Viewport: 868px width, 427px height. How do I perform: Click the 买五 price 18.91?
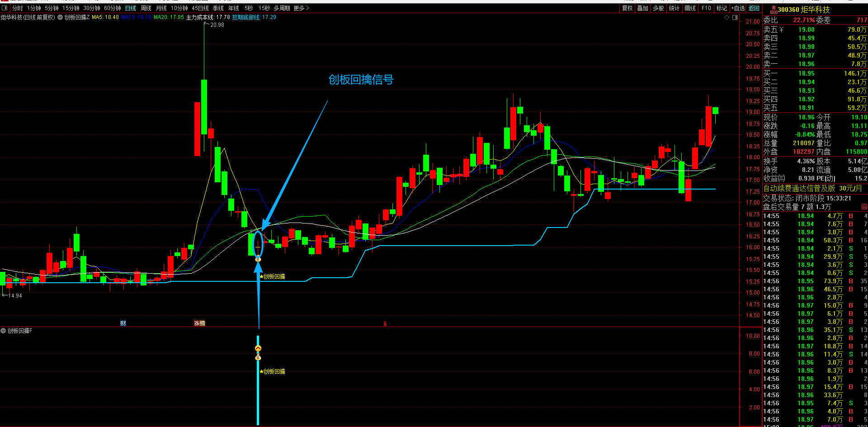pos(807,108)
